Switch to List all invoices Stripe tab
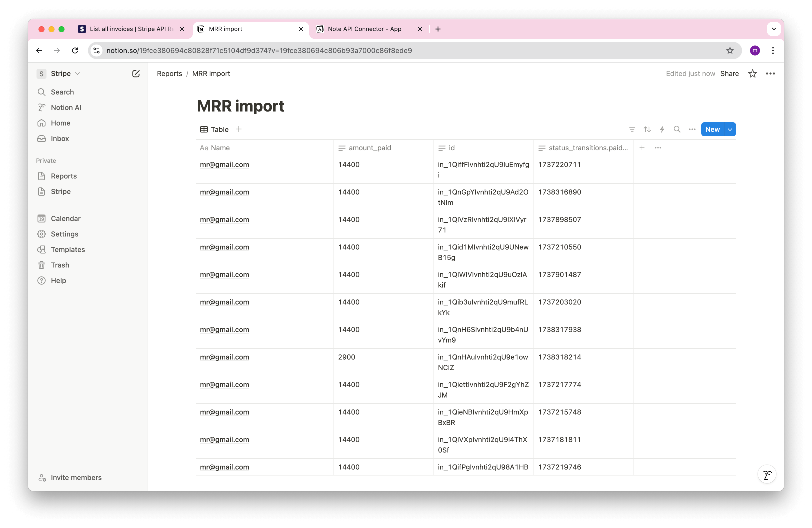The width and height of the screenshot is (812, 528). point(131,29)
